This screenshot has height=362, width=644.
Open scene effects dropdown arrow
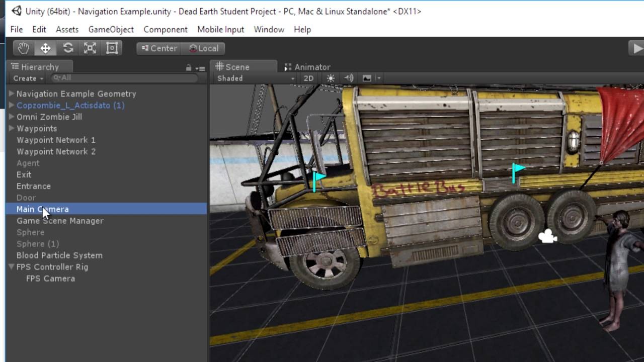click(x=378, y=78)
